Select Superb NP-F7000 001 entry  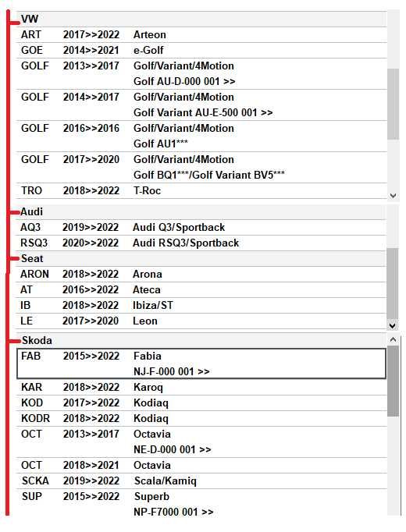(x=201, y=504)
